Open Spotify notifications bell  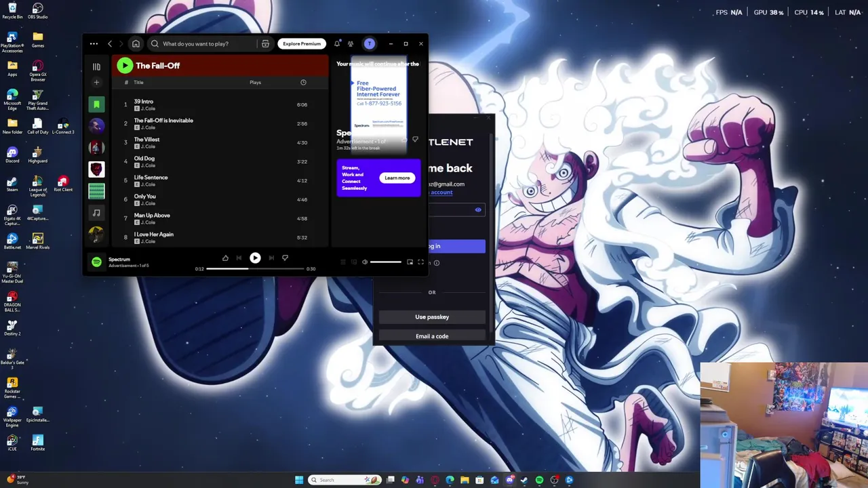337,43
